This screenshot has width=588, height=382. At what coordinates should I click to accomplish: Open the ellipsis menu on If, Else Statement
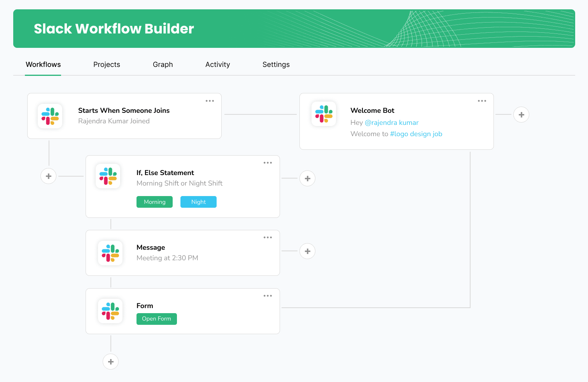(268, 163)
